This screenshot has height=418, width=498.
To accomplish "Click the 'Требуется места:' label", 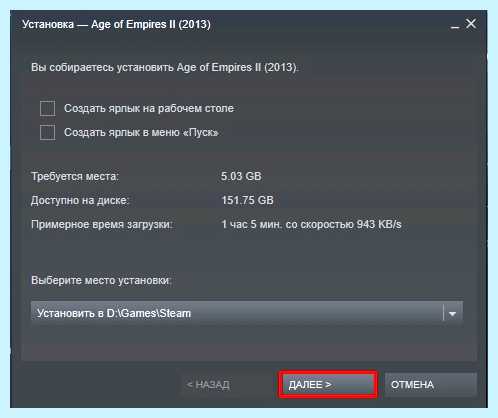I will tap(75, 176).
